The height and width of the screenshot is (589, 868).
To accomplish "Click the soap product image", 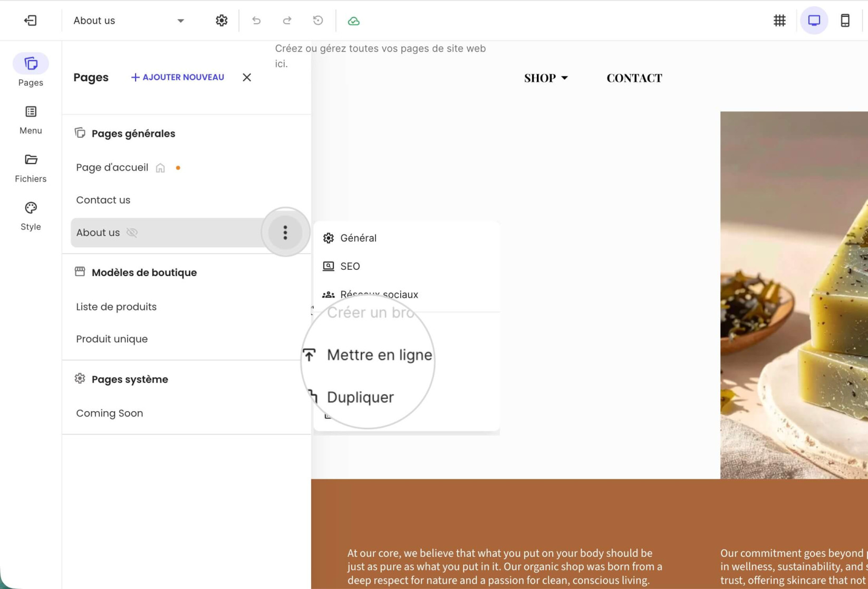I will 794,295.
